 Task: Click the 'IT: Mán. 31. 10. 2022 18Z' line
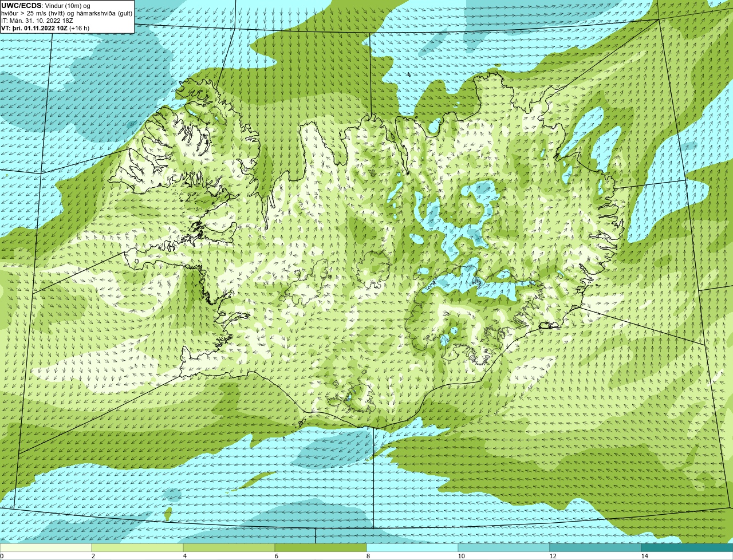tap(37, 21)
